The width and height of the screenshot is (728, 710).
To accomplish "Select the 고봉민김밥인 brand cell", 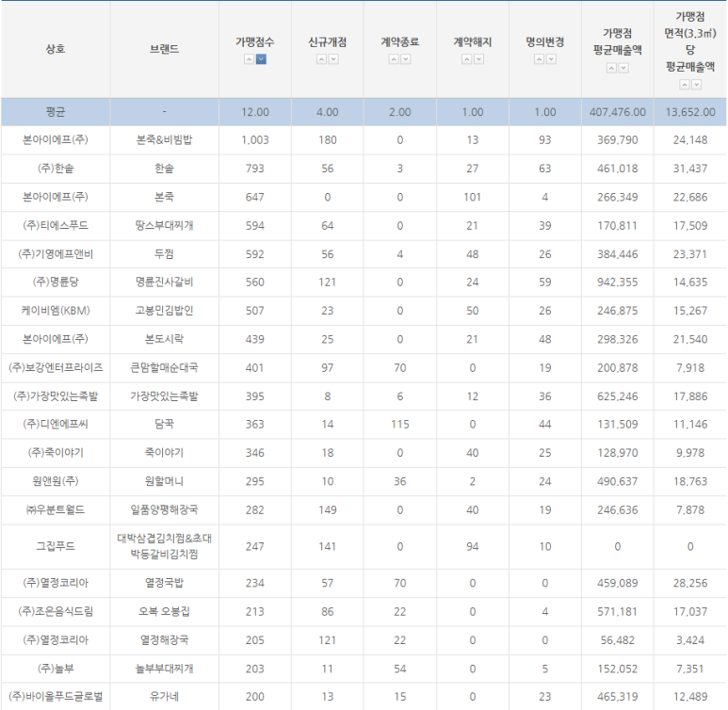I will pos(165,311).
